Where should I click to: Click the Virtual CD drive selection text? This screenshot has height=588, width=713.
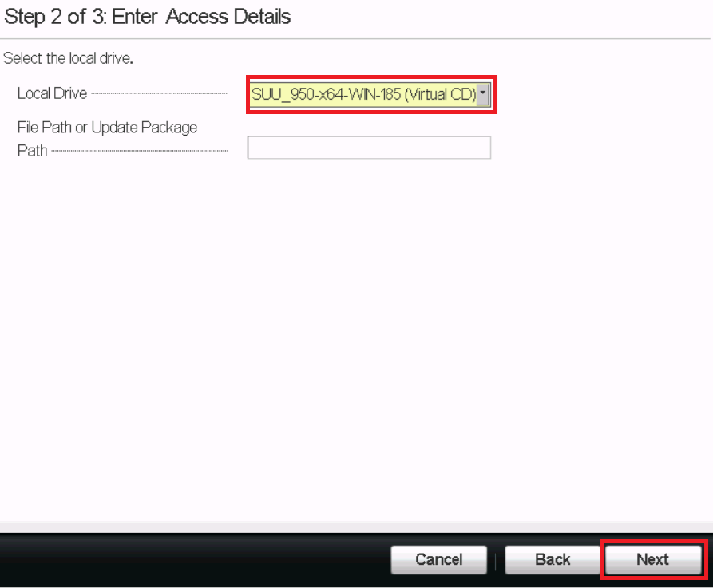pyautogui.click(x=364, y=94)
